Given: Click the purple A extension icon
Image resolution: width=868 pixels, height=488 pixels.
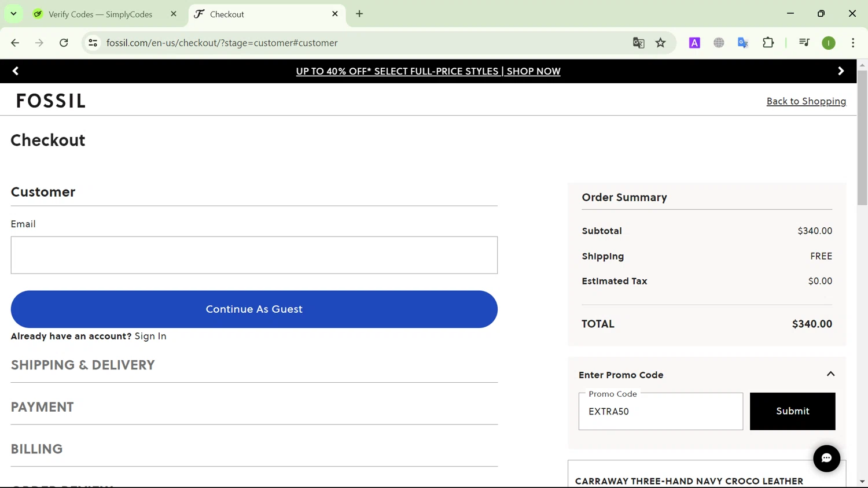Looking at the screenshot, I should pyautogui.click(x=694, y=43).
